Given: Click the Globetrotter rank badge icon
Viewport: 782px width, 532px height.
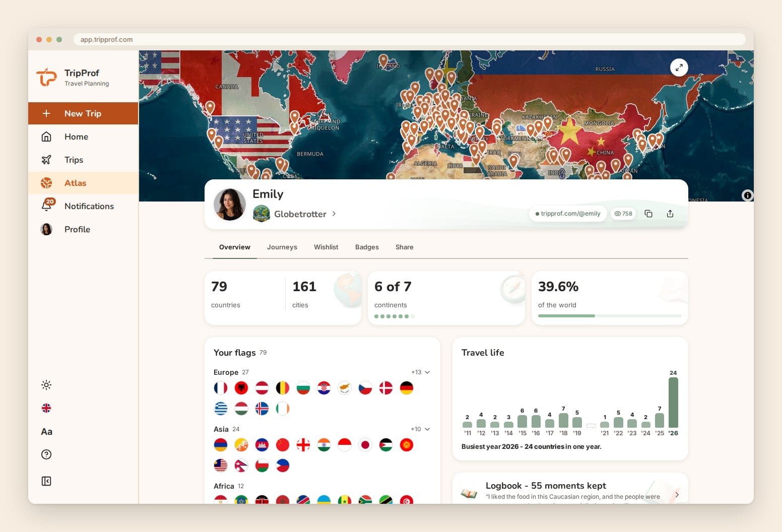Looking at the screenshot, I should (262, 214).
